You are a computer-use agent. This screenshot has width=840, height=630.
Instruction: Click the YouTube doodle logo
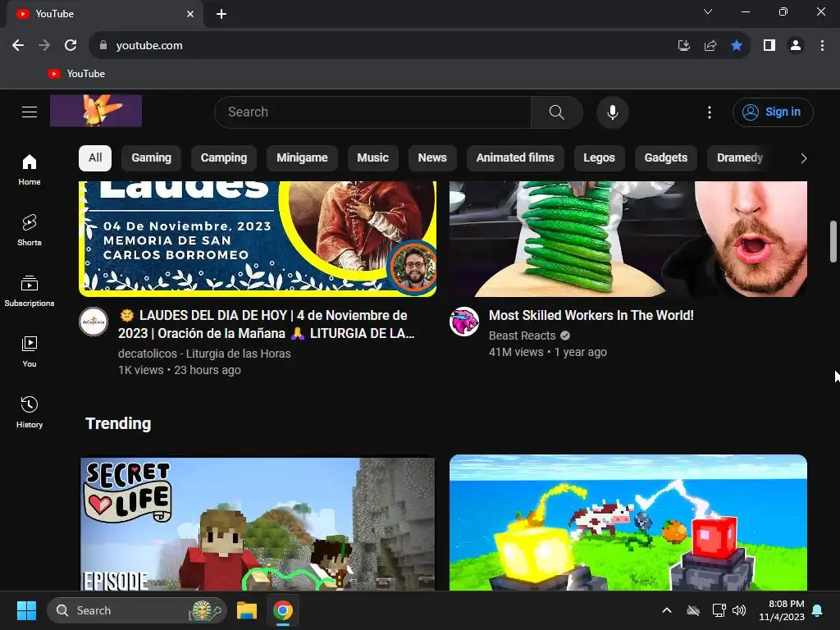point(96,111)
